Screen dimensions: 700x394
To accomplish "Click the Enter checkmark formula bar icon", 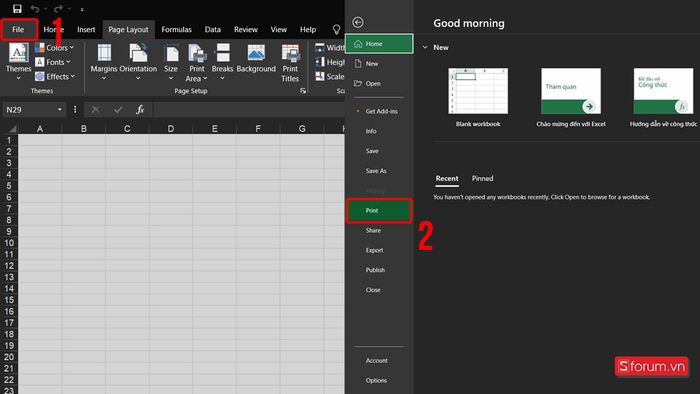I will [x=118, y=109].
